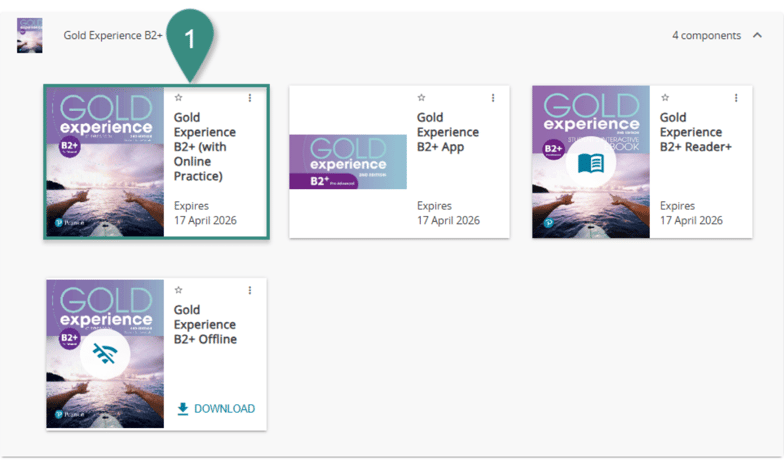Open three-dot menu on B2+ App card
Viewport: 784px width, 461px height.
pos(493,98)
